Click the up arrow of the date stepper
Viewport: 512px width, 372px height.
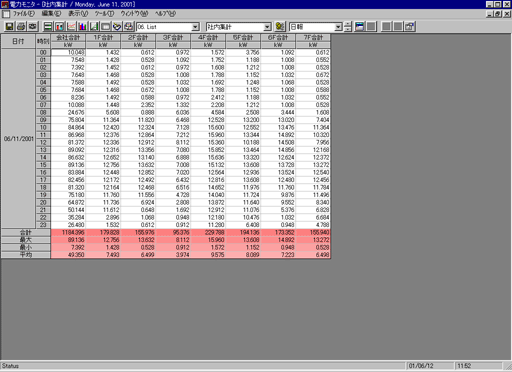pyautogui.click(x=348, y=24)
